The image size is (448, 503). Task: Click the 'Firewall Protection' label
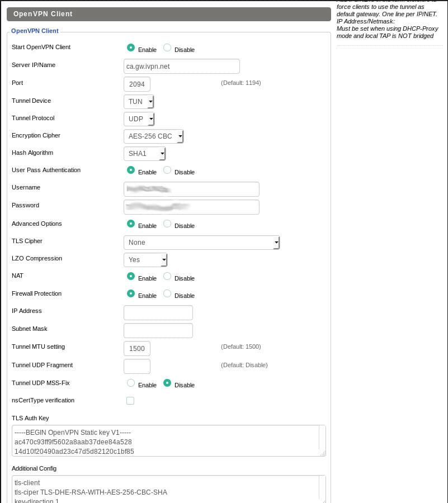click(36, 293)
